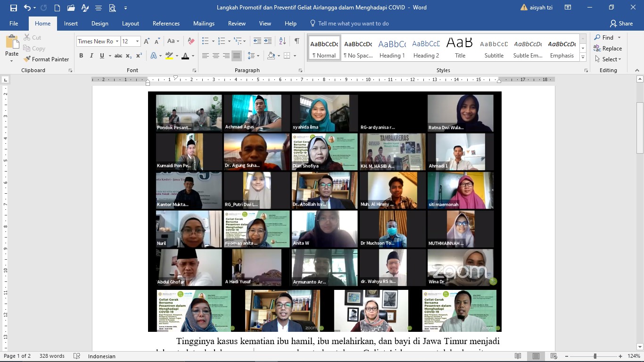
Task: Switch to the Layout tab
Action: click(x=131, y=24)
